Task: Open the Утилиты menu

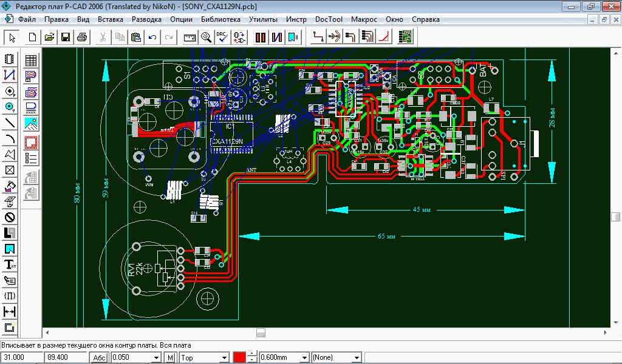Action: click(263, 19)
